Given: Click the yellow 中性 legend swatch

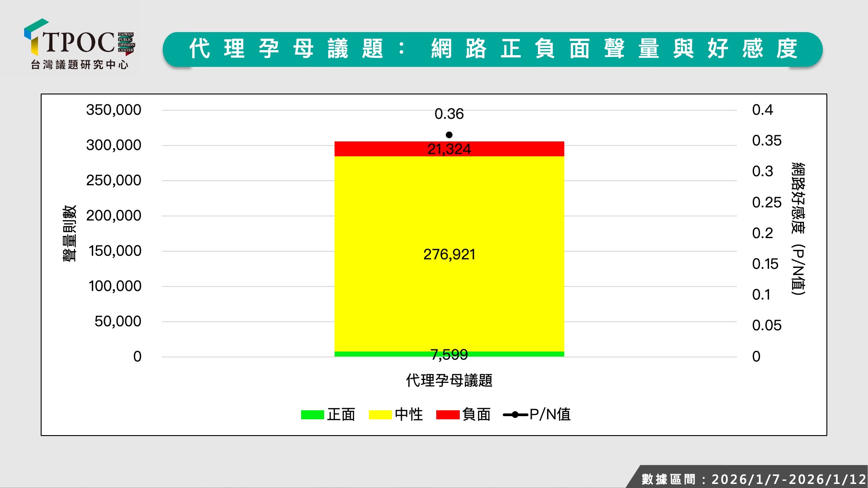Looking at the screenshot, I should tap(380, 415).
